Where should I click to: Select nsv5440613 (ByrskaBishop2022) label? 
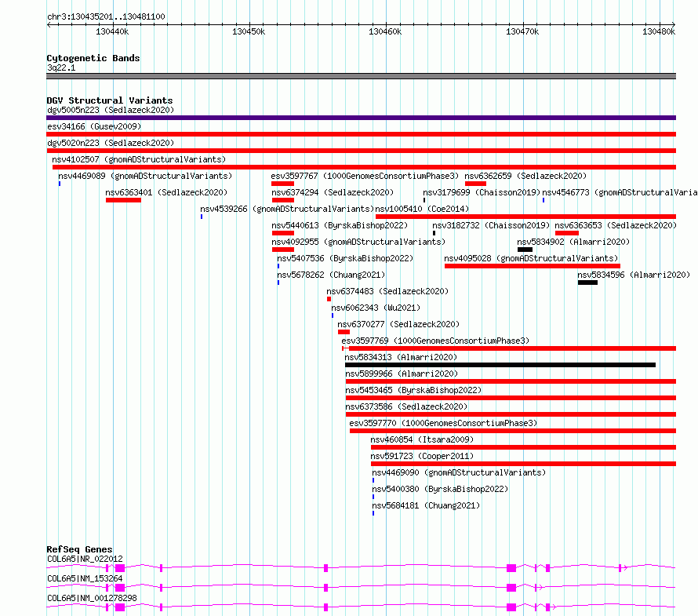click(340, 225)
